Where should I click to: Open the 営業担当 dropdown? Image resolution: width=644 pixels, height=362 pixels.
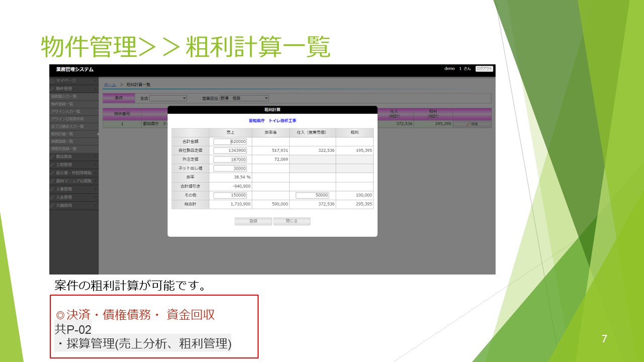click(x=244, y=98)
